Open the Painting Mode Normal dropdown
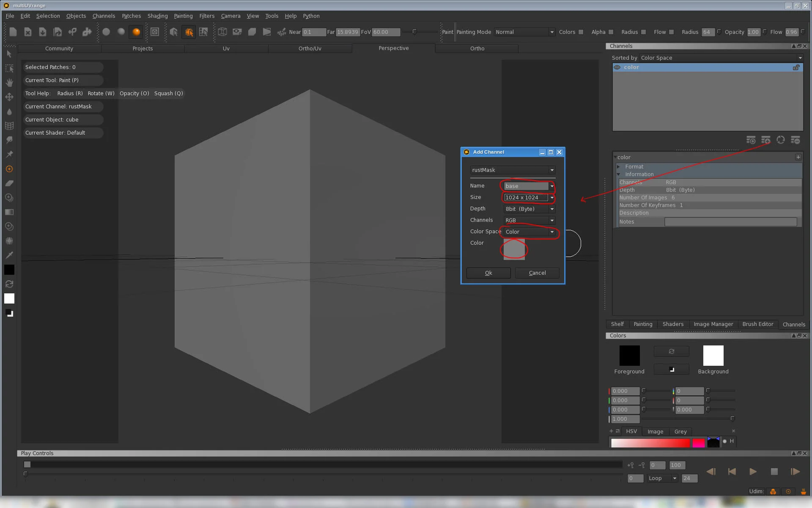This screenshot has width=812, height=508. click(x=524, y=32)
